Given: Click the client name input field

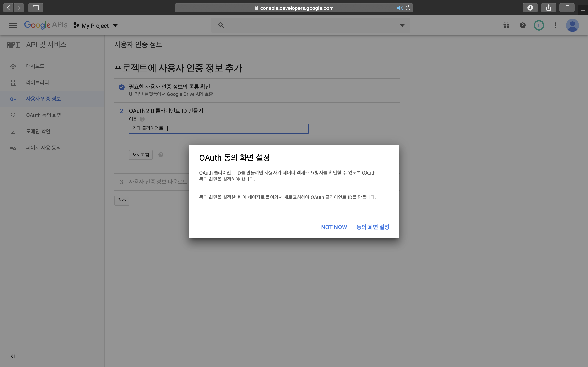Looking at the screenshot, I should (219, 129).
